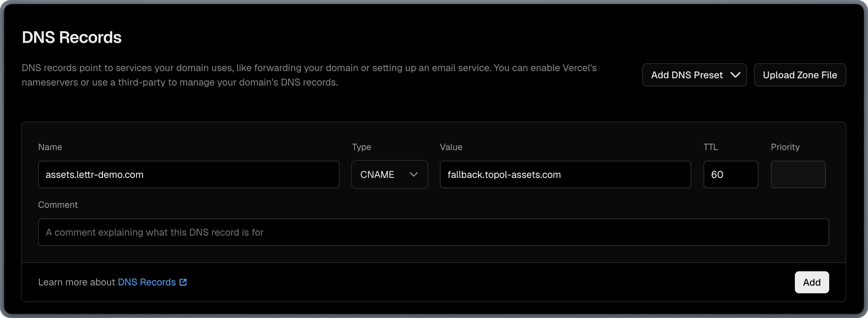Image resolution: width=868 pixels, height=318 pixels.
Task: Select the Name column label
Action: tap(50, 147)
